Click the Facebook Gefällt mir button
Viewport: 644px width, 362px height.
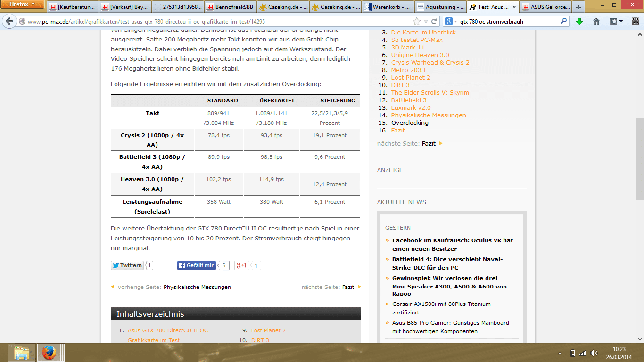(x=196, y=265)
